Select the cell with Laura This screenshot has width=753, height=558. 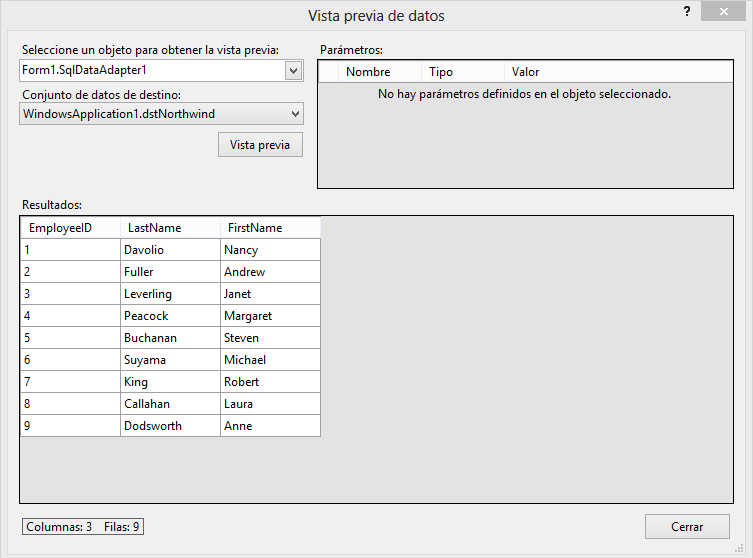click(x=270, y=404)
